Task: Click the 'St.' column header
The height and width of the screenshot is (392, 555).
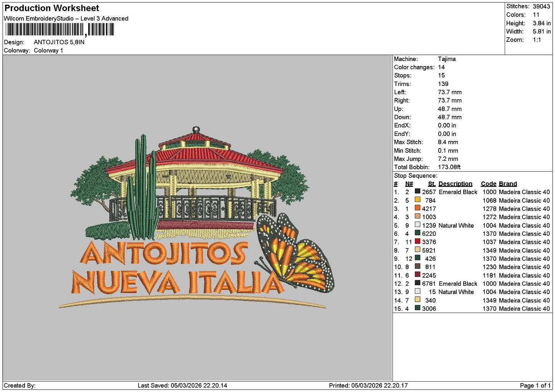Action: (432, 184)
